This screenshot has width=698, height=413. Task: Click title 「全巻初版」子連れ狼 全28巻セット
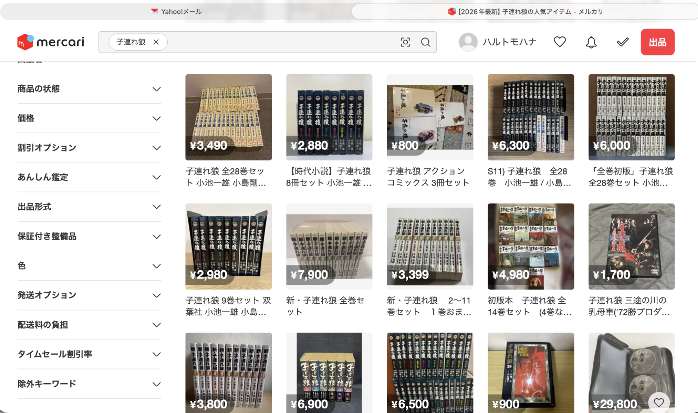click(x=631, y=177)
